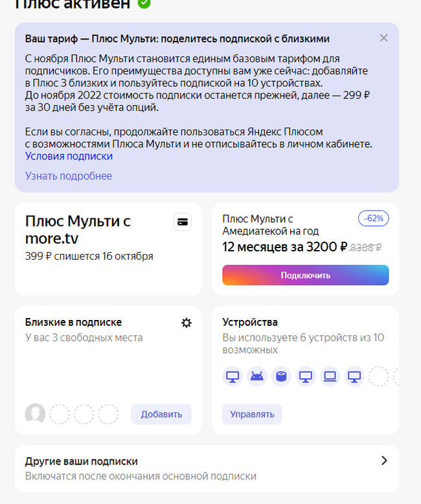Click the empty family slot next to the avatar

coord(60,414)
